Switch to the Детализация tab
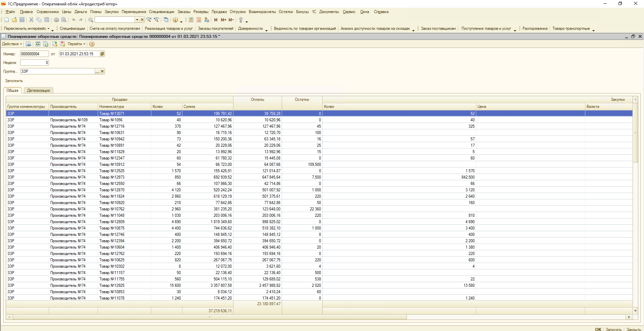Screen dimensions: 644x331 coord(38,90)
